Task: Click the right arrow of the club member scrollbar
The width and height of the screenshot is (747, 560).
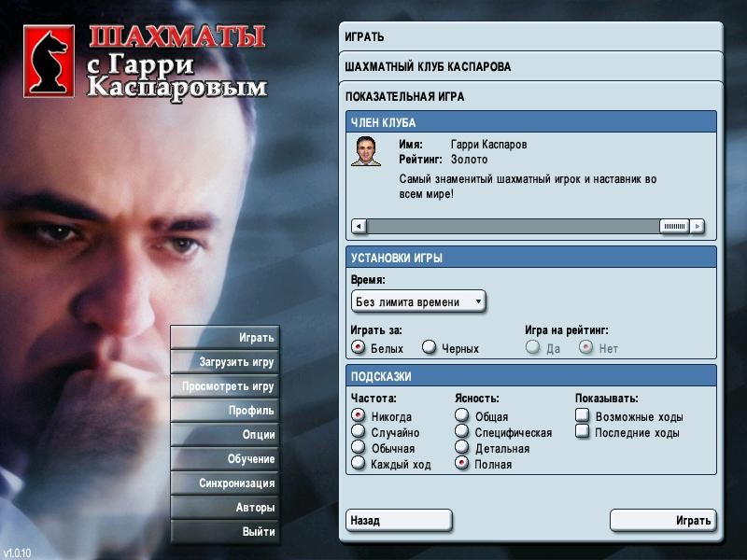Action: pos(697,226)
